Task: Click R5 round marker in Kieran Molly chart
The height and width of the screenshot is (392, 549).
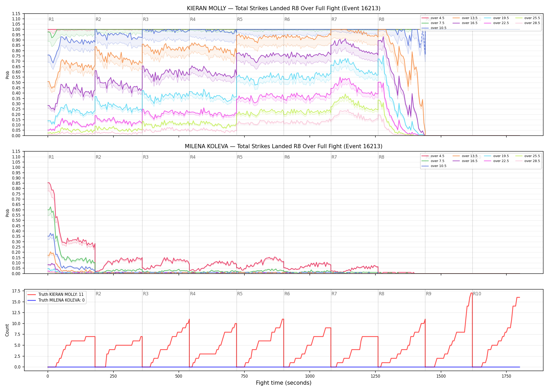Action: 240,19
